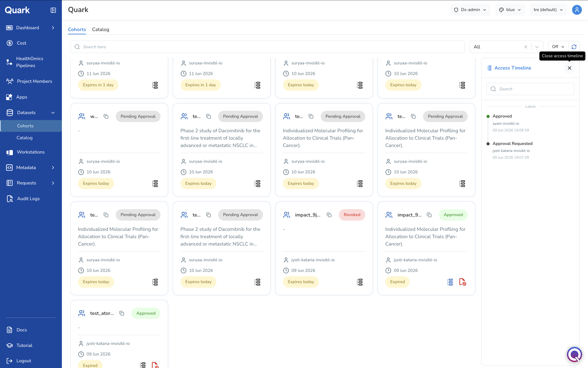588x368 pixels.
Task: Close the Access Timeline panel
Action: (x=569, y=68)
